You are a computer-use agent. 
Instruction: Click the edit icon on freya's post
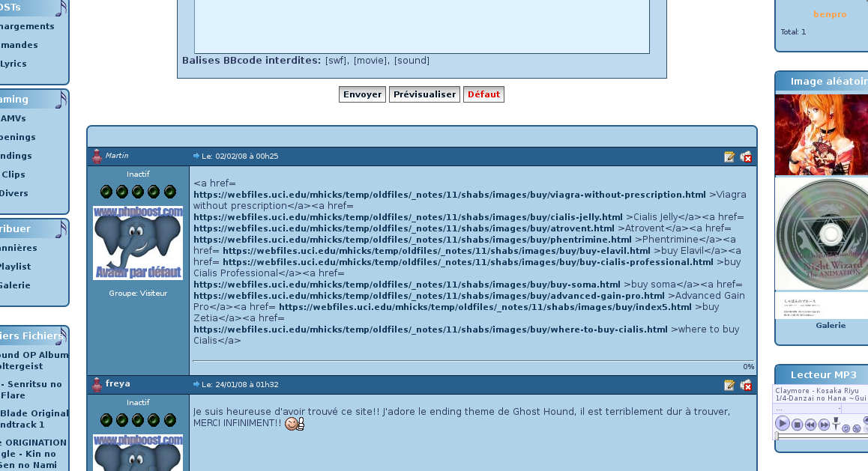(x=729, y=385)
